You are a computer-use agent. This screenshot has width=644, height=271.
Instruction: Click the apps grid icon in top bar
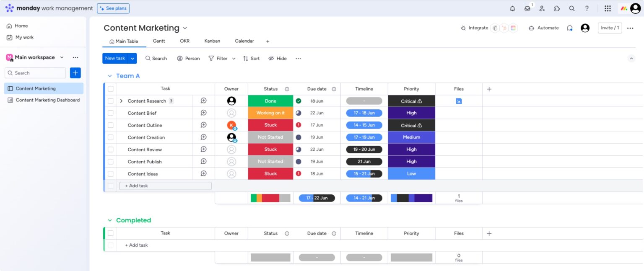pos(607,8)
